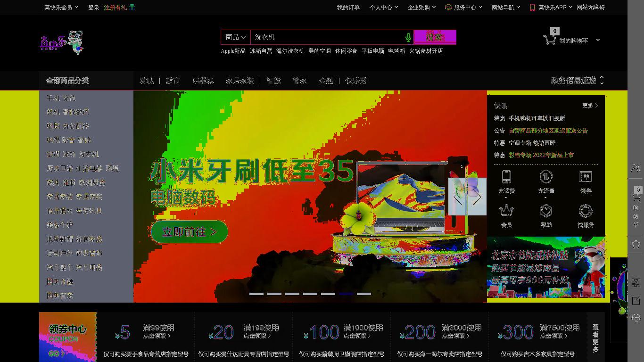Click the phone icon beside 真快乐APP
Image resolution: width=644 pixels, height=362 pixels.
[x=533, y=8]
